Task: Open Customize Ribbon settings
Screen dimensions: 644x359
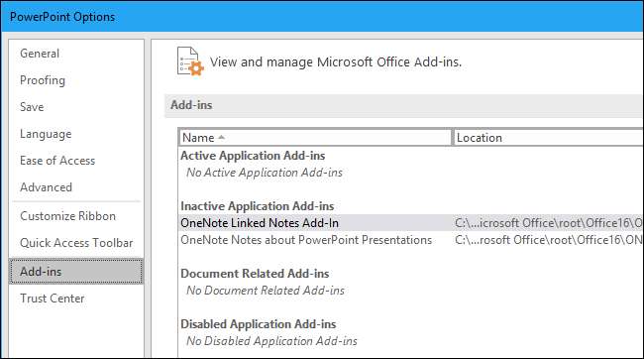Action: [67, 216]
